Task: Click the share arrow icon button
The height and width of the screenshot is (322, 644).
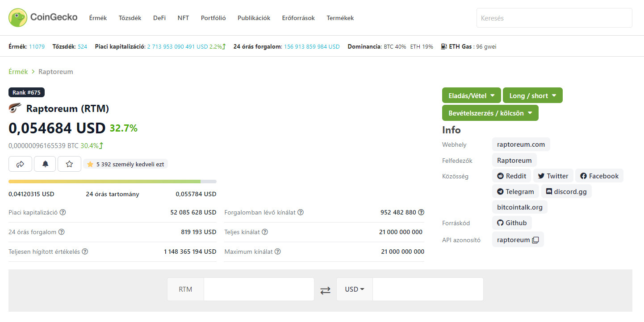Action: point(20,164)
